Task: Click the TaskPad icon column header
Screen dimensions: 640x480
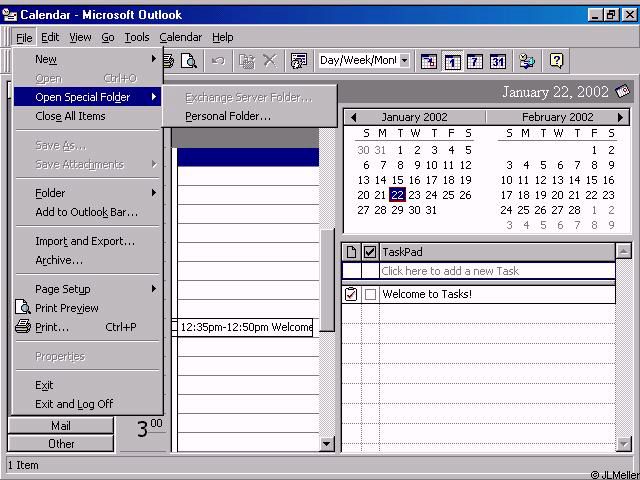Action: (351, 252)
